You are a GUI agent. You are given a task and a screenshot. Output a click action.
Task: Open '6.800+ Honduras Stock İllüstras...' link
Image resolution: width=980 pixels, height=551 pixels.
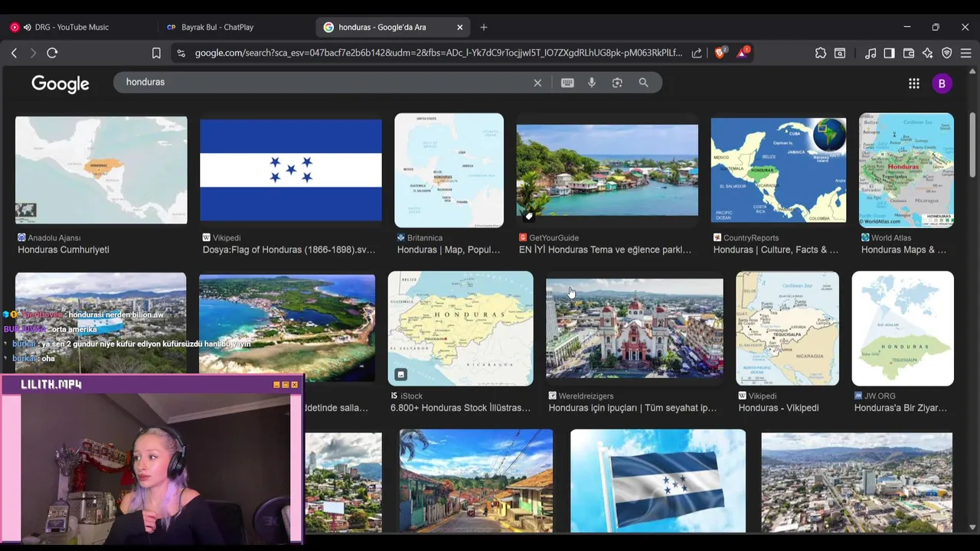(460, 408)
